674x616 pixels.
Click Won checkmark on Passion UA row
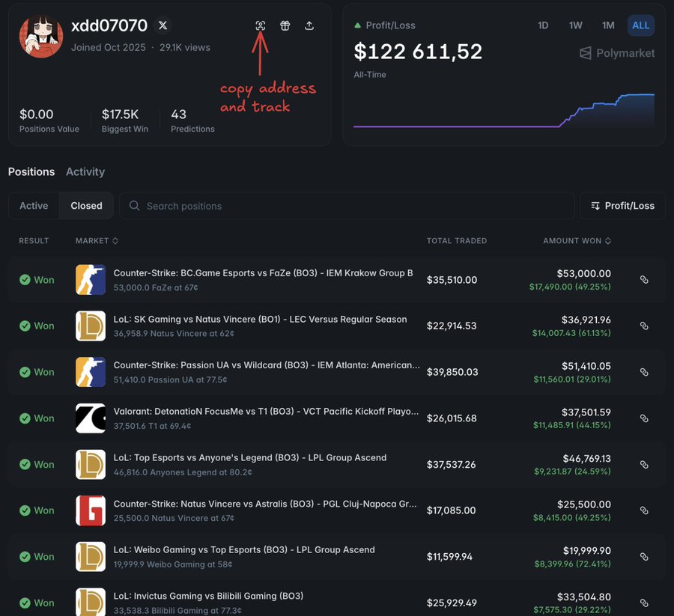pos(25,372)
